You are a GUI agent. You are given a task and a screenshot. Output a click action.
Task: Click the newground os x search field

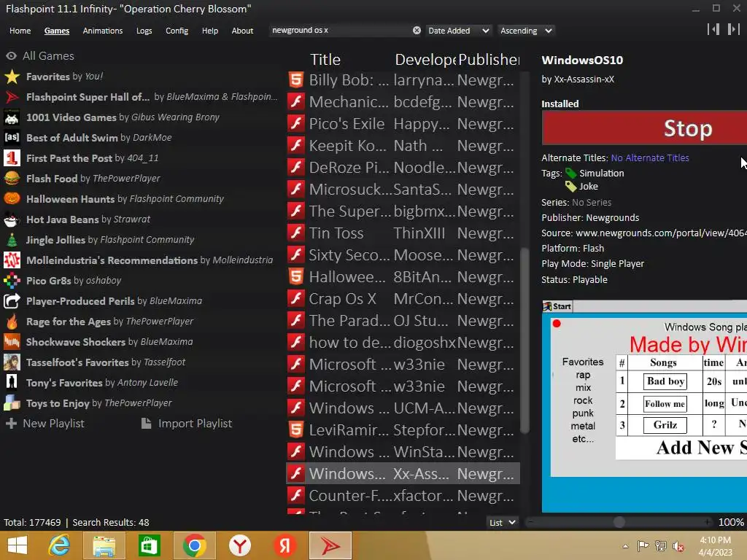[x=341, y=30]
